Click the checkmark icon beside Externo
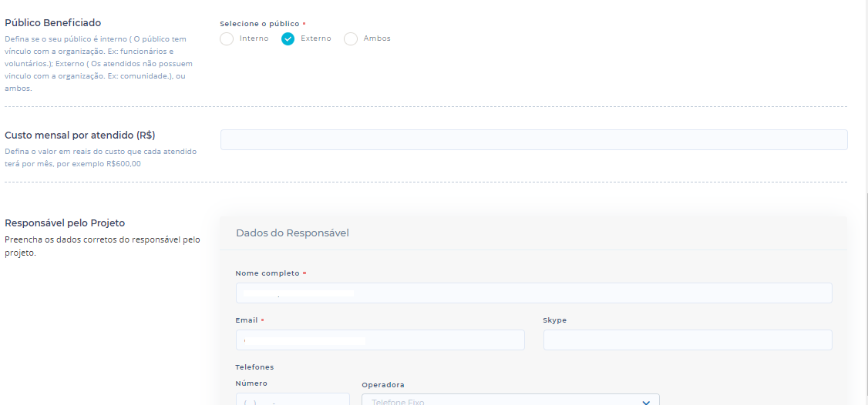This screenshot has height=405, width=868. tap(288, 39)
